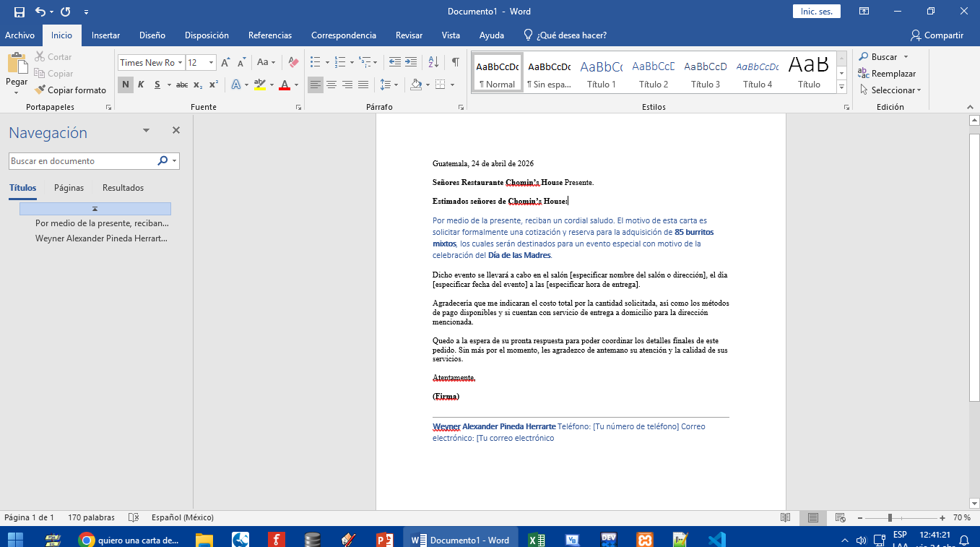Show paragraph marks with pilcrow icon
This screenshot has width=980, height=547.
pos(455,62)
